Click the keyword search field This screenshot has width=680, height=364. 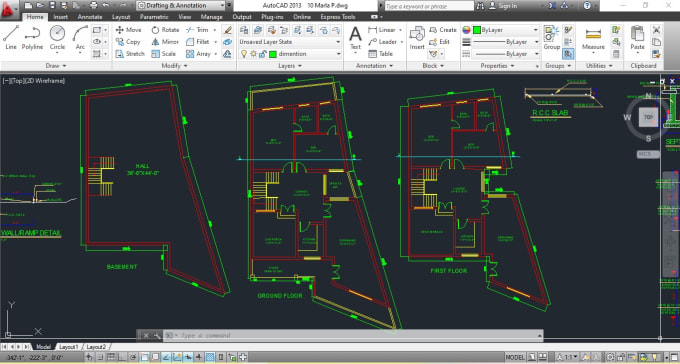(x=429, y=6)
